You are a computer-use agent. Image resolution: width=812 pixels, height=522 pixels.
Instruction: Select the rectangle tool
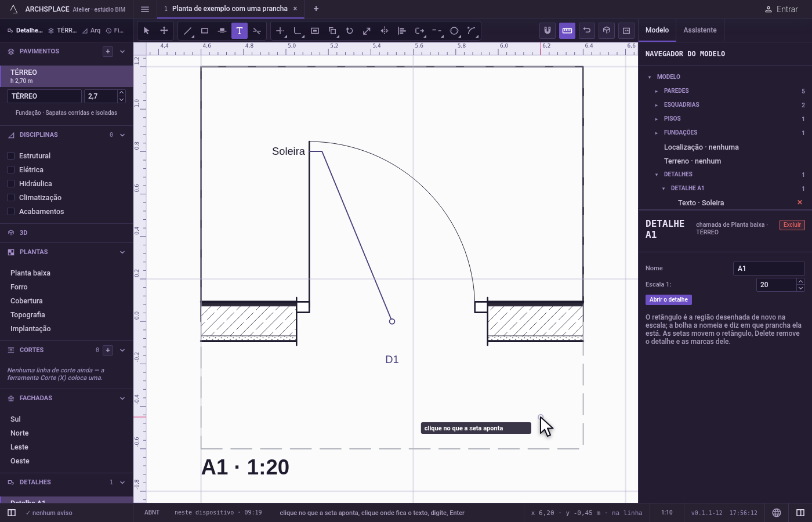205,31
